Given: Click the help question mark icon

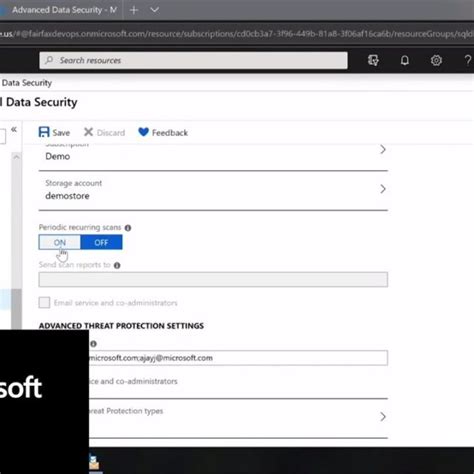Looking at the screenshot, I should pyautogui.click(x=468, y=60).
